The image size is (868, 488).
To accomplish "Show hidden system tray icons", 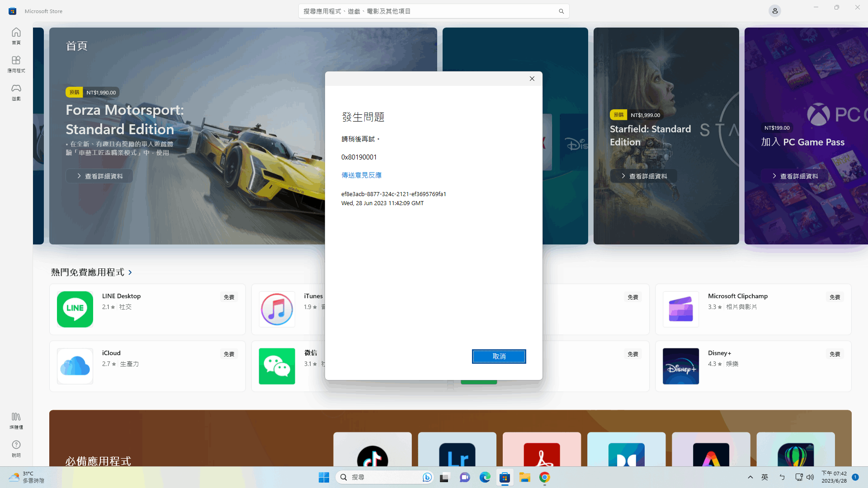I will [750, 477].
